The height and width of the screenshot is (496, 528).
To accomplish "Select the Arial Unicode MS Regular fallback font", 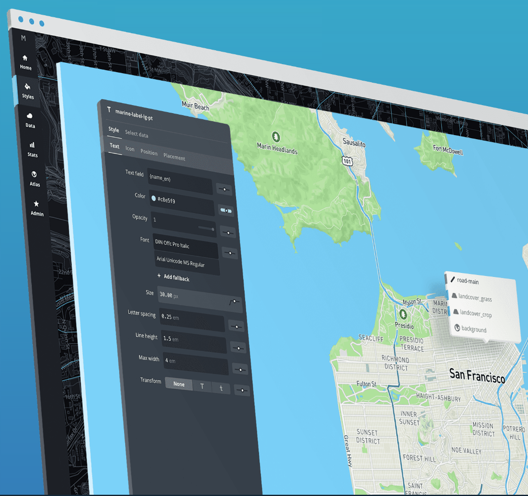I will tap(187, 263).
